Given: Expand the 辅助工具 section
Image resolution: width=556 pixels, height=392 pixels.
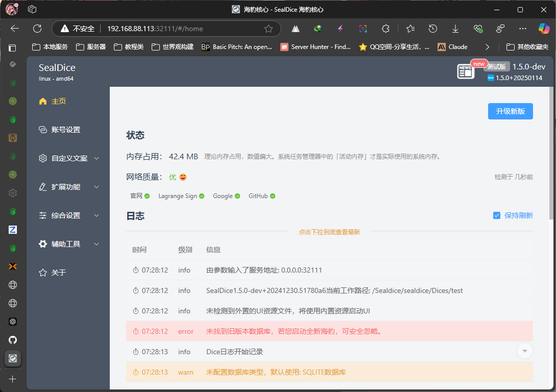Looking at the screenshot, I should coord(96,244).
